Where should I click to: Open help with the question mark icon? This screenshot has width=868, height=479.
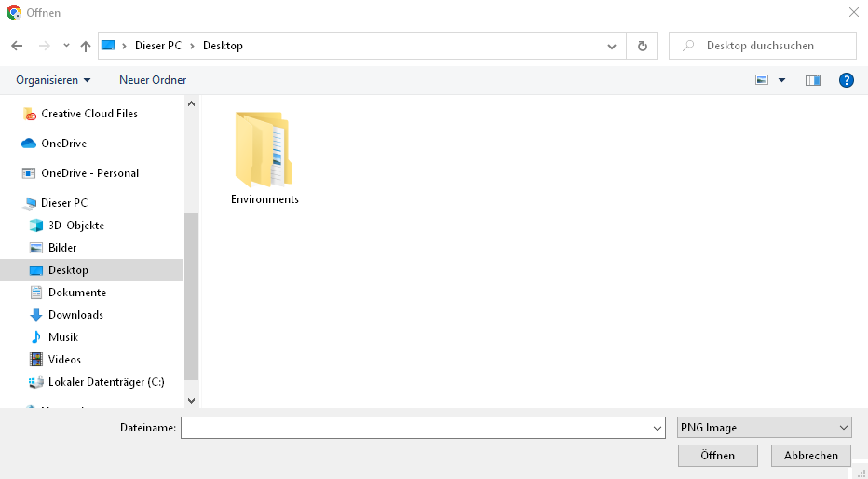pyautogui.click(x=847, y=80)
